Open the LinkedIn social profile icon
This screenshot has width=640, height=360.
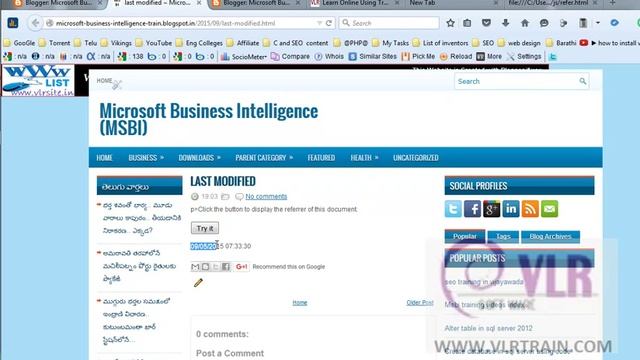pos(511,209)
